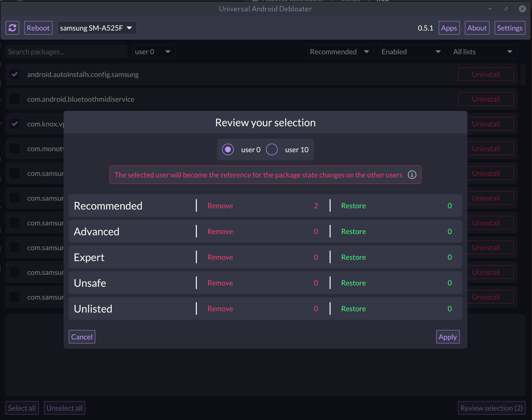This screenshot has height=420, width=532.
Task: Cancel the review selection dialog
Action: (x=82, y=337)
